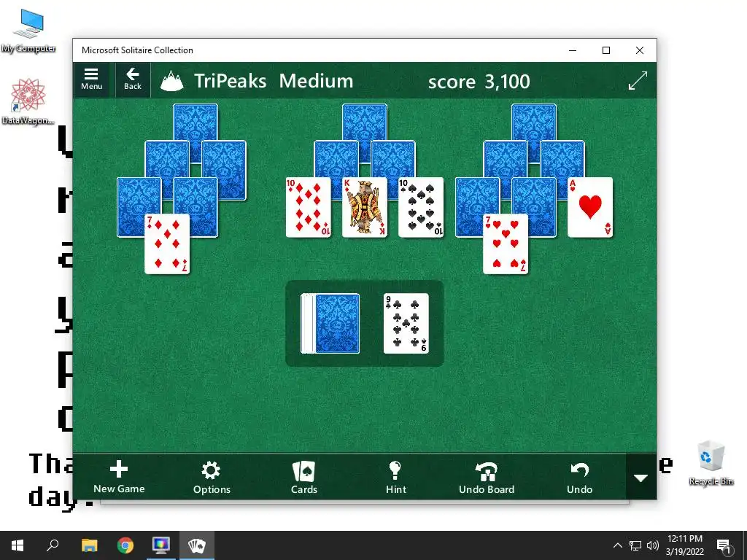The image size is (747, 560).
Task: Maximize the Solitaire window
Action: click(x=606, y=50)
